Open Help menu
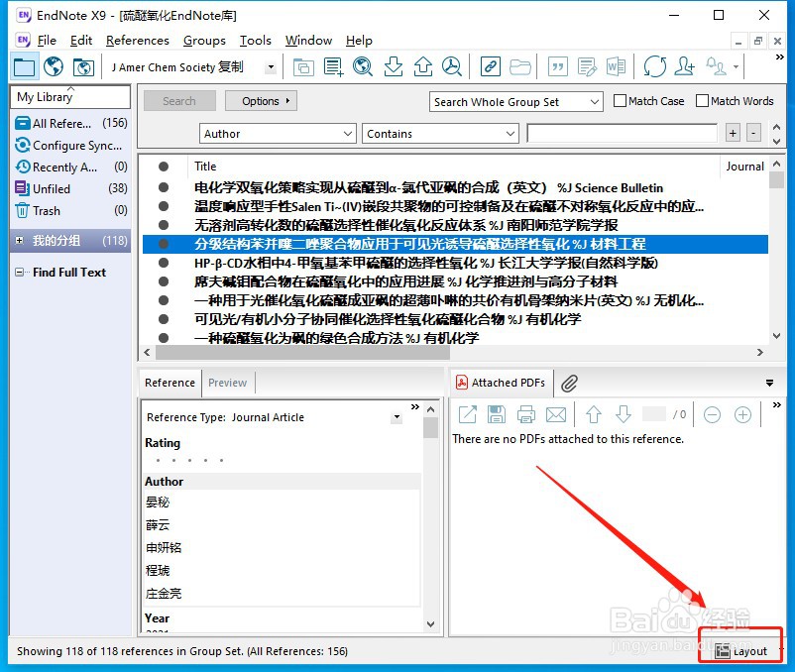 [x=359, y=40]
